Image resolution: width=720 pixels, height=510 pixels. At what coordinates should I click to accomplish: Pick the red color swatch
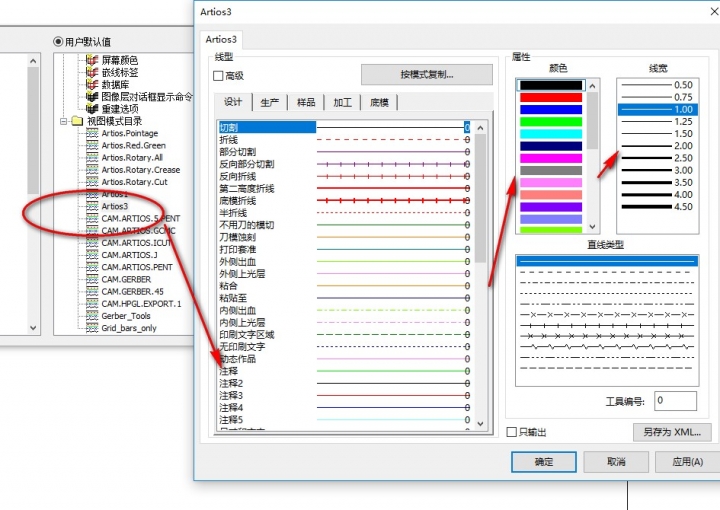pos(549,97)
